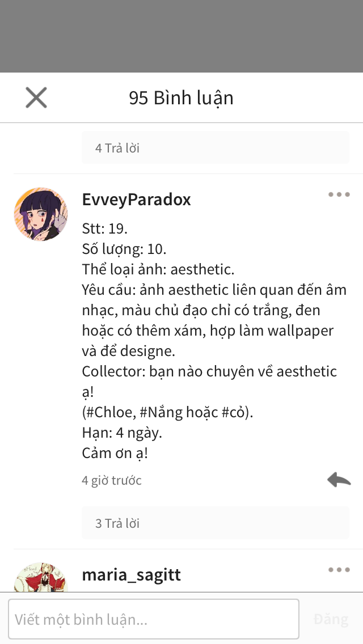Expand the "3 Trả lời" replies thread
The height and width of the screenshot is (644, 363).
click(x=216, y=523)
